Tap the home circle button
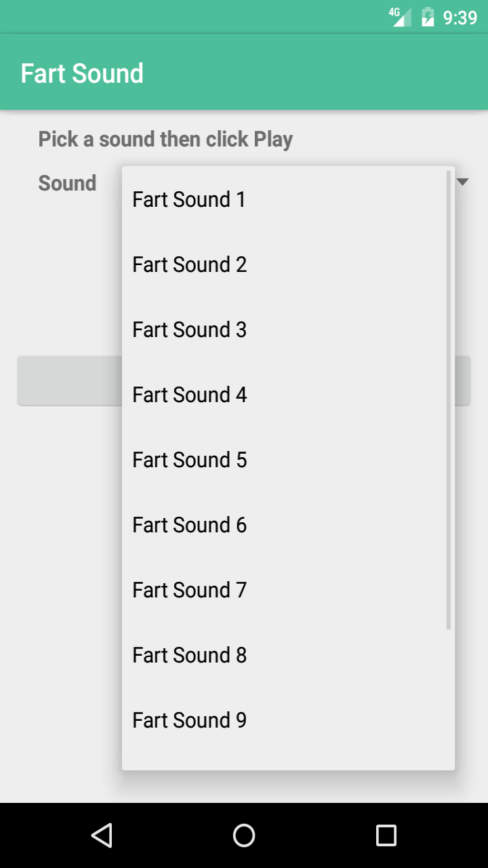Viewport: 488px width, 868px height. (x=244, y=835)
